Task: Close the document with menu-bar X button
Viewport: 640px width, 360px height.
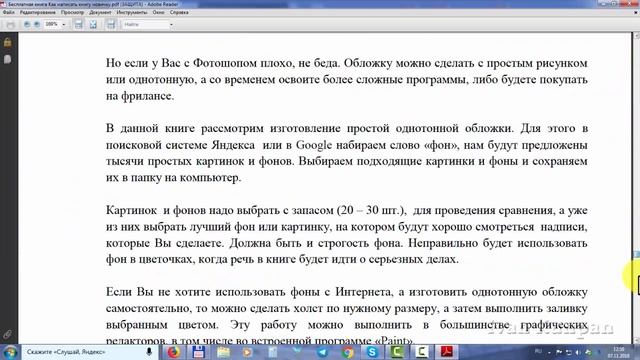Action: pyautogui.click(x=636, y=12)
